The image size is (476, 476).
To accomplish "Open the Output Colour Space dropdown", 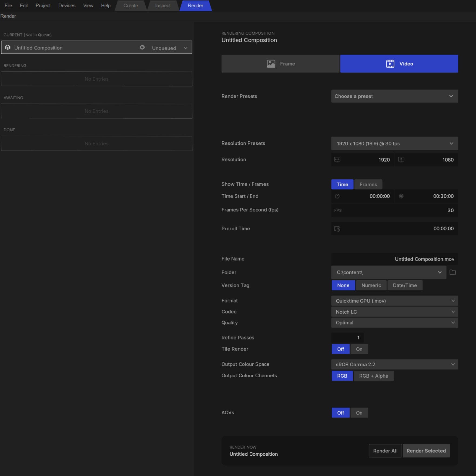I will click(x=394, y=365).
